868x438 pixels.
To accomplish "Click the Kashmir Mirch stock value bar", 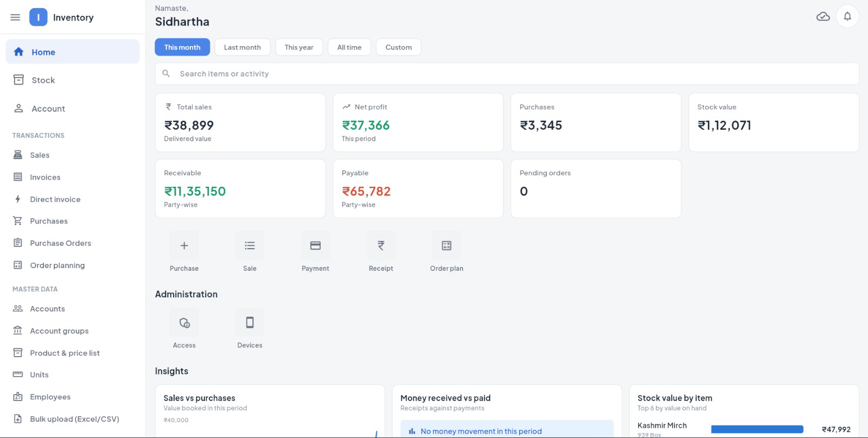I will coord(757,429).
